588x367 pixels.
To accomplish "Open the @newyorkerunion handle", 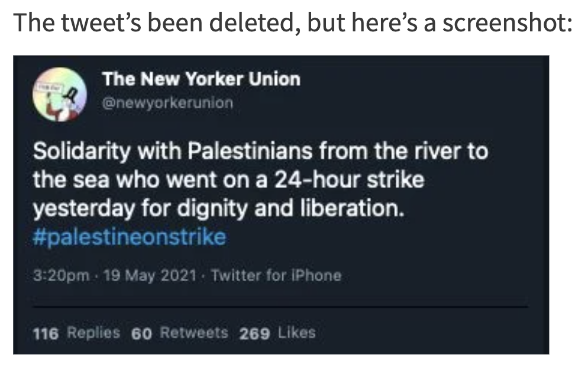I will [167, 102].
